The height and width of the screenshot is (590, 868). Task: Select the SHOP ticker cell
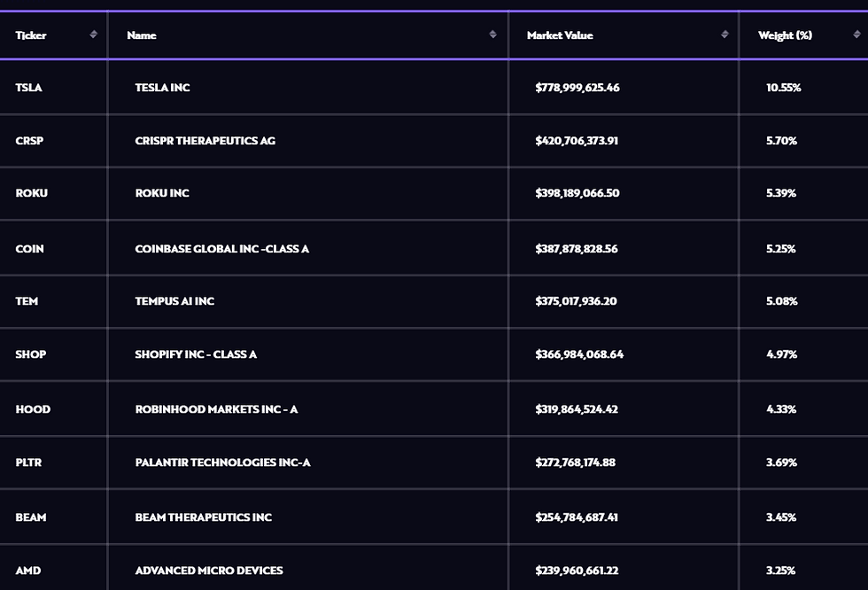coord(30,354)
